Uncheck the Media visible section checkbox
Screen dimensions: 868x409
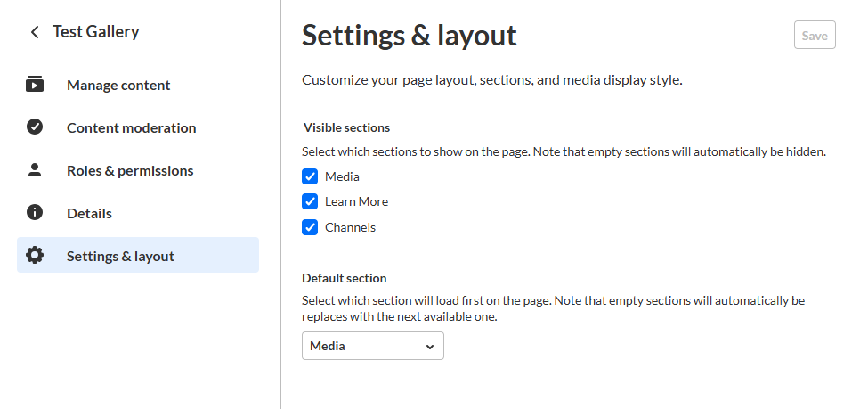click(310, 176)
